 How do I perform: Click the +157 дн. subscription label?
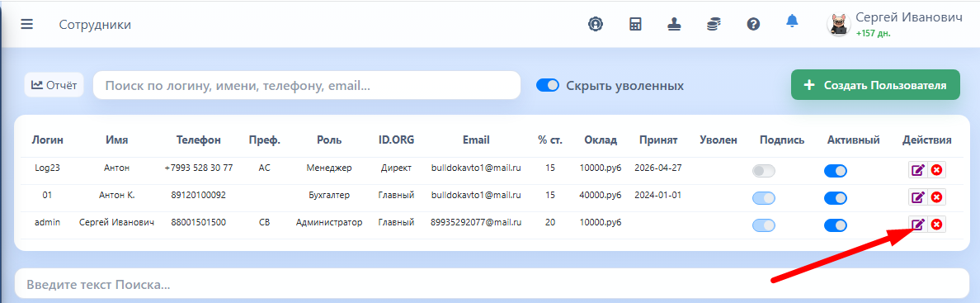(873, 34)
